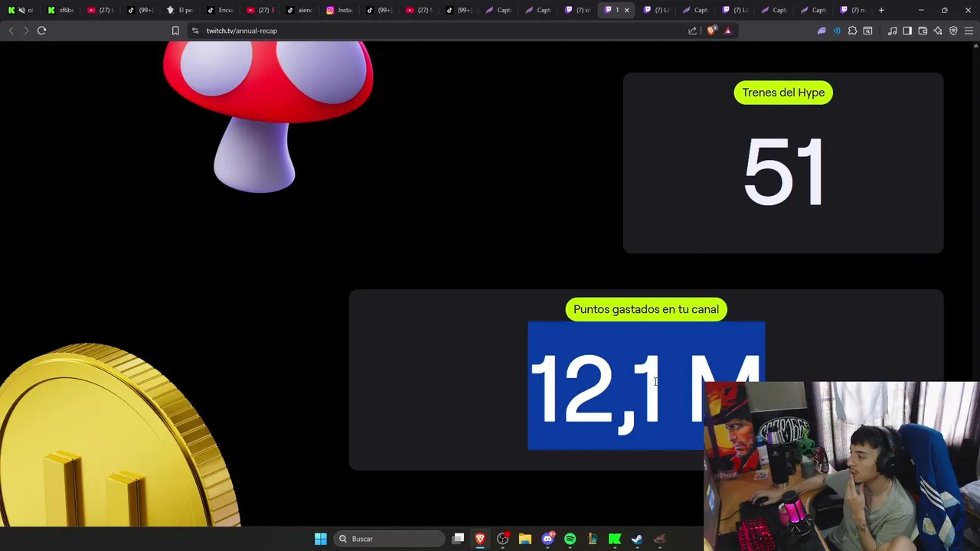Click the Buscar taskbar search box
This screenshot has width=980, height=551.
pyautogui.click(x=390, y=539)
